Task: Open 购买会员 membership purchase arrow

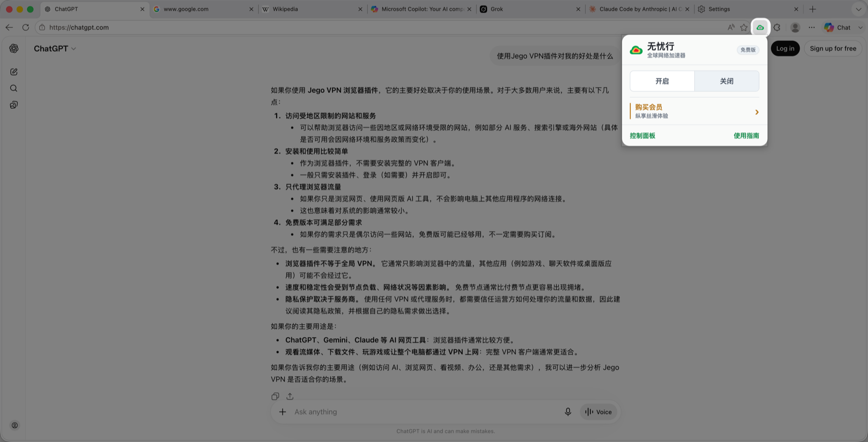Action: (x=757, y=112)
